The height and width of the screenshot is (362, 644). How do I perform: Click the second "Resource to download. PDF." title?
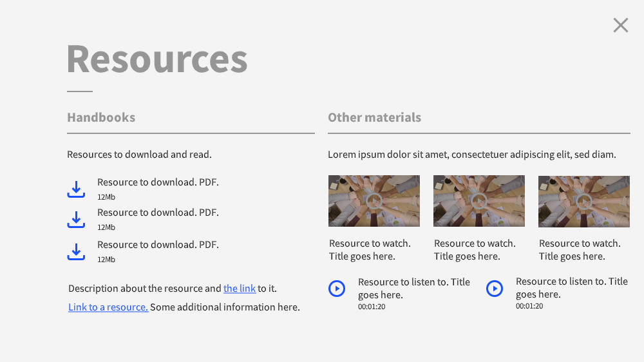[x=158, y=213]
